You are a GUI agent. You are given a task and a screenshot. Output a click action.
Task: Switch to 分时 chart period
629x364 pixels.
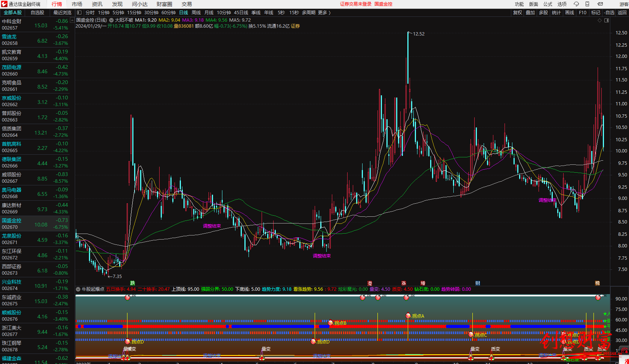click(90, 13)
